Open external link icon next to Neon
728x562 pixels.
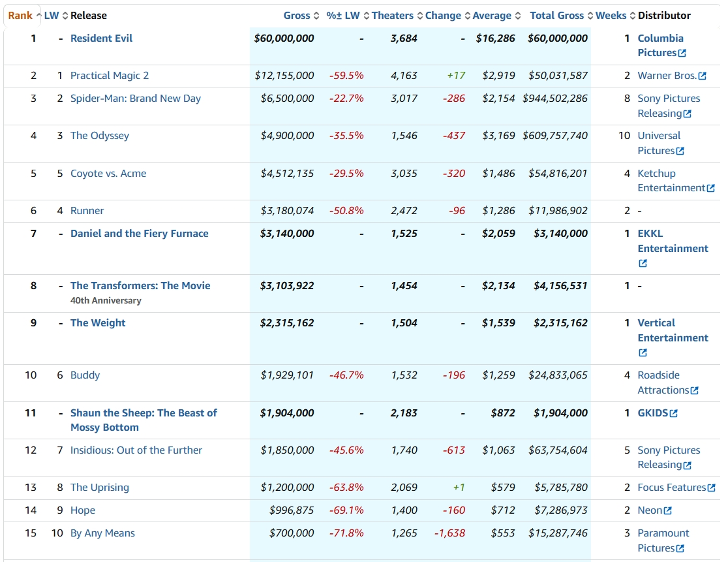[x=667, y=510]
